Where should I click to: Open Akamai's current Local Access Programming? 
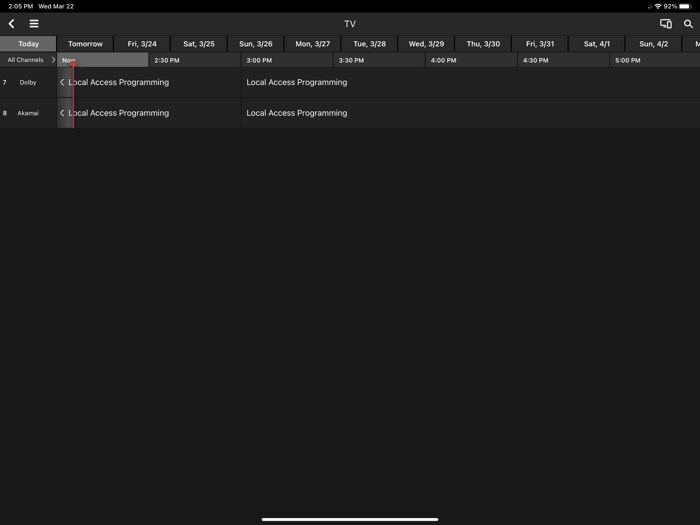click(x=149, y=113)
